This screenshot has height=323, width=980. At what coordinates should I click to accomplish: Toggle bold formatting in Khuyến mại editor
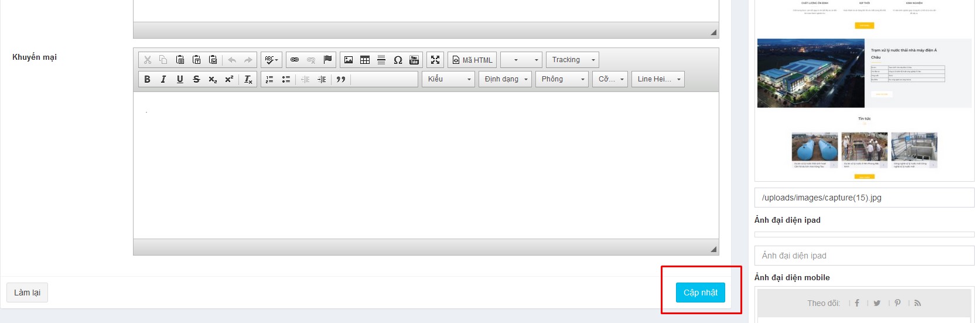(148, 79)
